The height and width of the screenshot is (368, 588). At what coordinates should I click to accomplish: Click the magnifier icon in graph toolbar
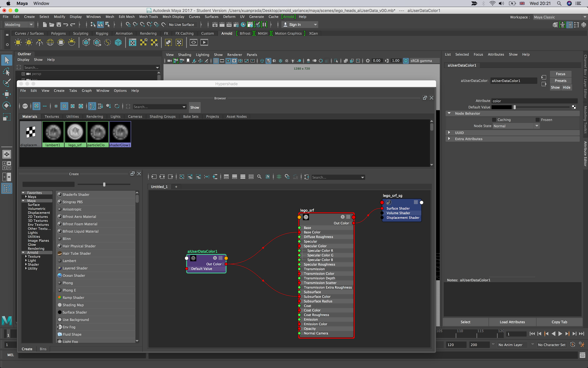pos(259,177)
